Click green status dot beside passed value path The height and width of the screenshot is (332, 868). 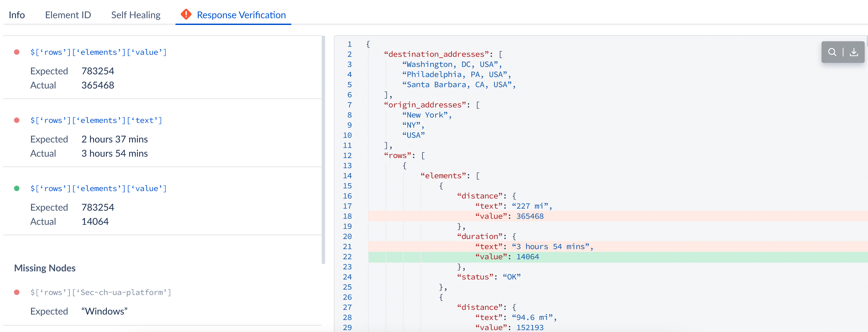pyautogui.click(x=17, y=189)
